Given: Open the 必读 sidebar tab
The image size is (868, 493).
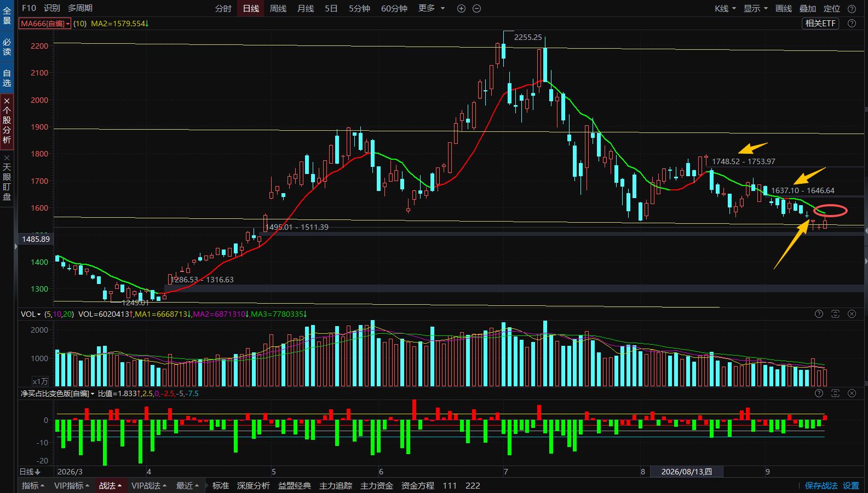Looking at the screenshot, I should (x=7, y=47).
